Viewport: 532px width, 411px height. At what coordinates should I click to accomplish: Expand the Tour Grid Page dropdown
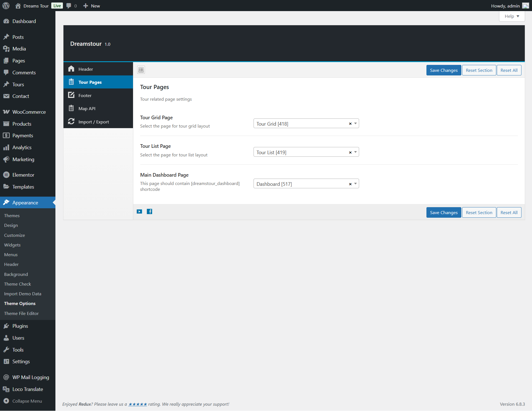click(355, 123)
